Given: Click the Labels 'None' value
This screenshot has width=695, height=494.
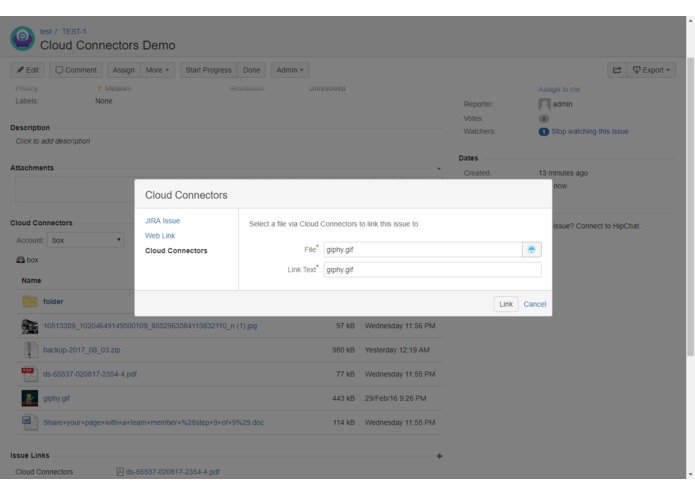Looking at the screenshot, I should tap(104, 101).
